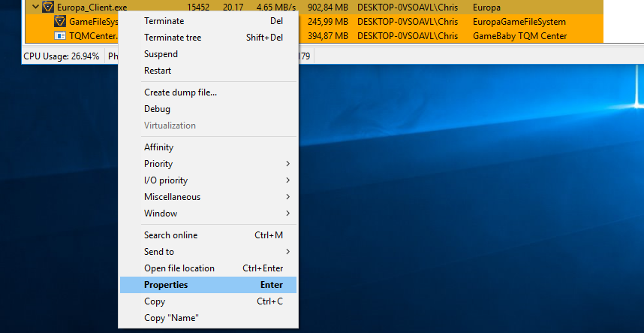Collapse the Europa_Client.exe tree node
The width and height of the screenshot is (644, 333).
tap(35, 7)
